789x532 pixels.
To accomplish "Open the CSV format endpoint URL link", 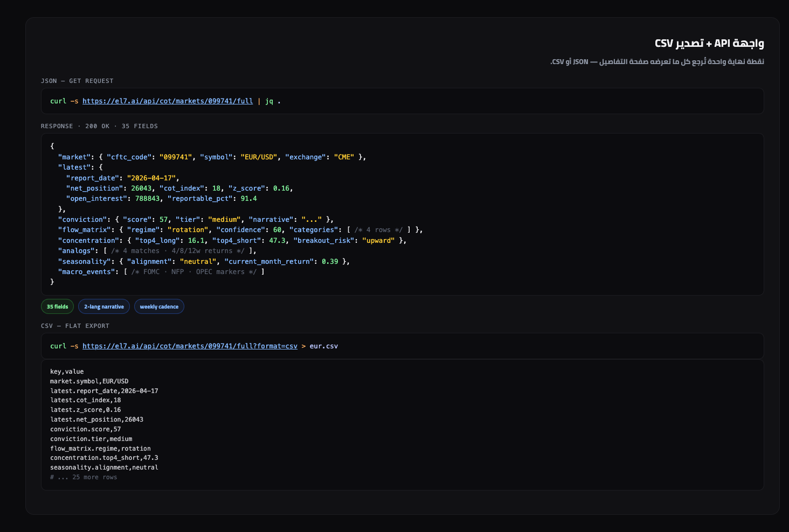I will tap(190, 346).
